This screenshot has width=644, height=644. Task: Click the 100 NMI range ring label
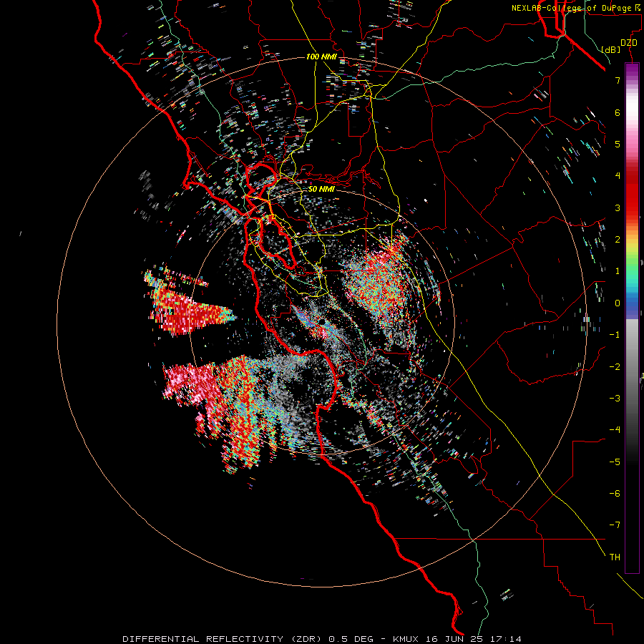(x=321, y=57)
